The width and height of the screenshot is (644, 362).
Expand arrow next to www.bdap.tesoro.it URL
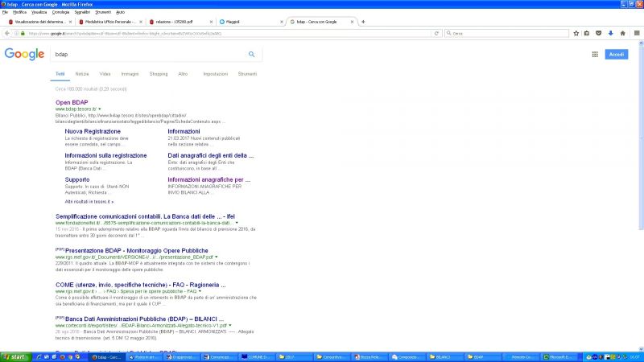99,109
